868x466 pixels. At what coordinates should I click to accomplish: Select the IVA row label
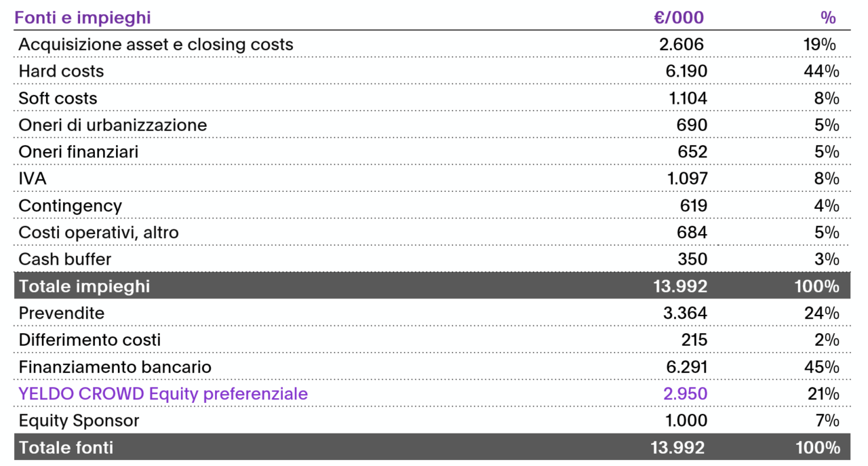point(33,179)
